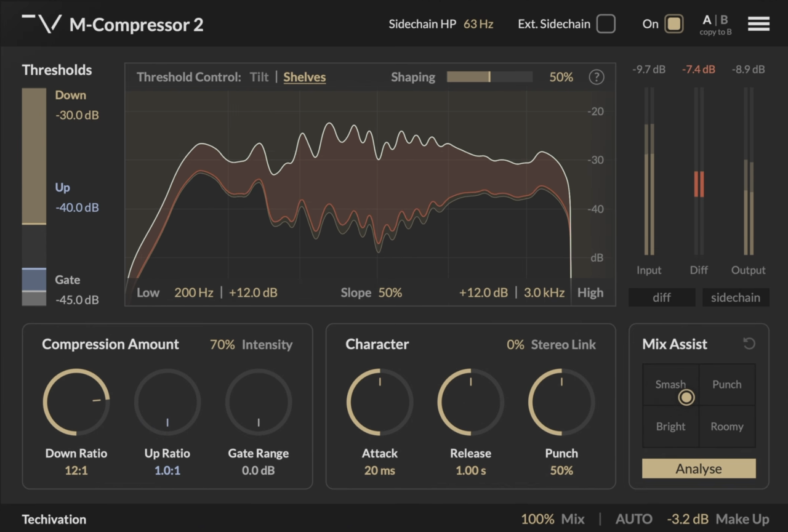The image size is (788, 532).
Task: Click the Attack knob
Action: click(380, 402)
